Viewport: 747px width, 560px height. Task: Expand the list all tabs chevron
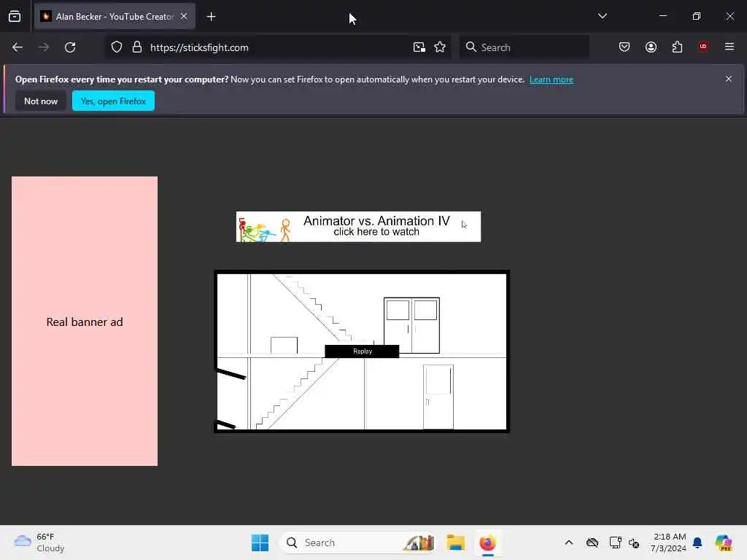602,16
